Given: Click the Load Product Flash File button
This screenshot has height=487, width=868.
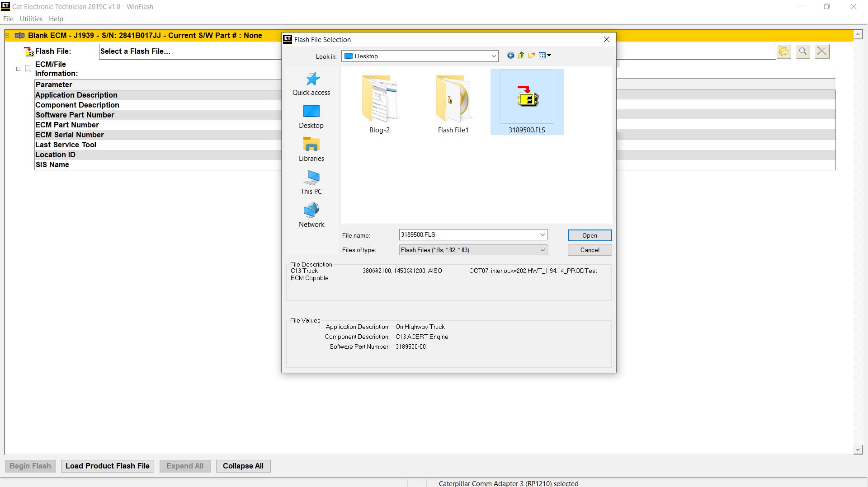Looking at the screenshot, I should [107, 466].
